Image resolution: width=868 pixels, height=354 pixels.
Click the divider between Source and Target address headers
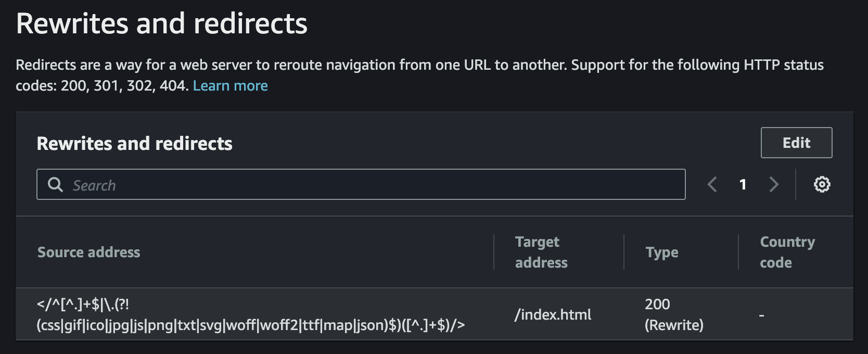pos(494,252)
